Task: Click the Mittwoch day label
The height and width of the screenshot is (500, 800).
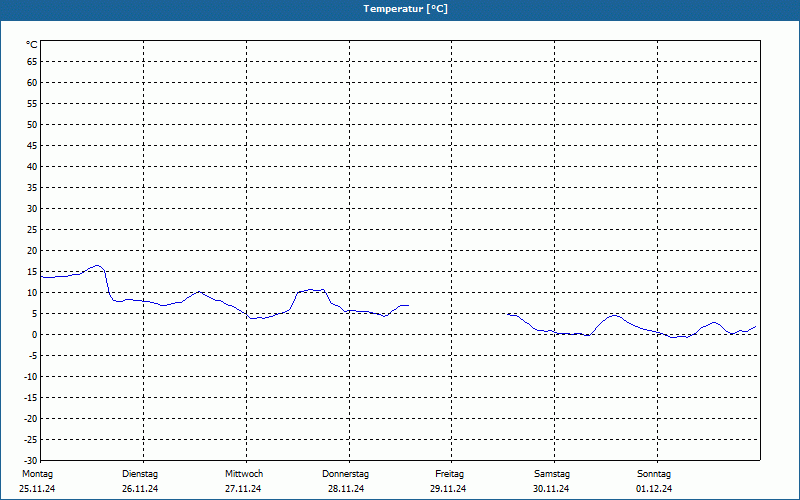Action: tap(244, 474)
